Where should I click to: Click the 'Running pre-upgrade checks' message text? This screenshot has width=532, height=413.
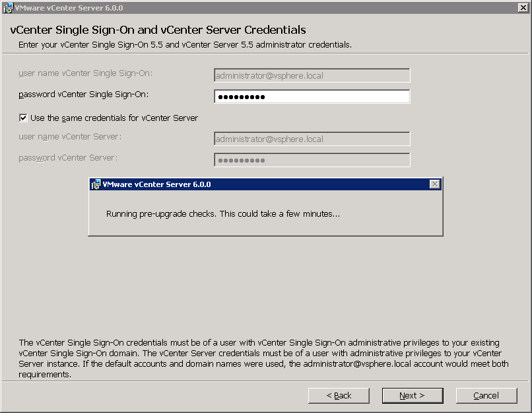pos(223,214)
